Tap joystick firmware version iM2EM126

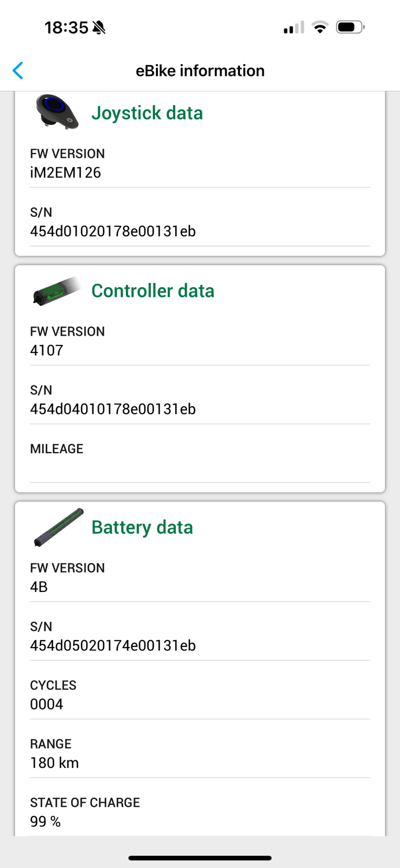pos(65,172)
